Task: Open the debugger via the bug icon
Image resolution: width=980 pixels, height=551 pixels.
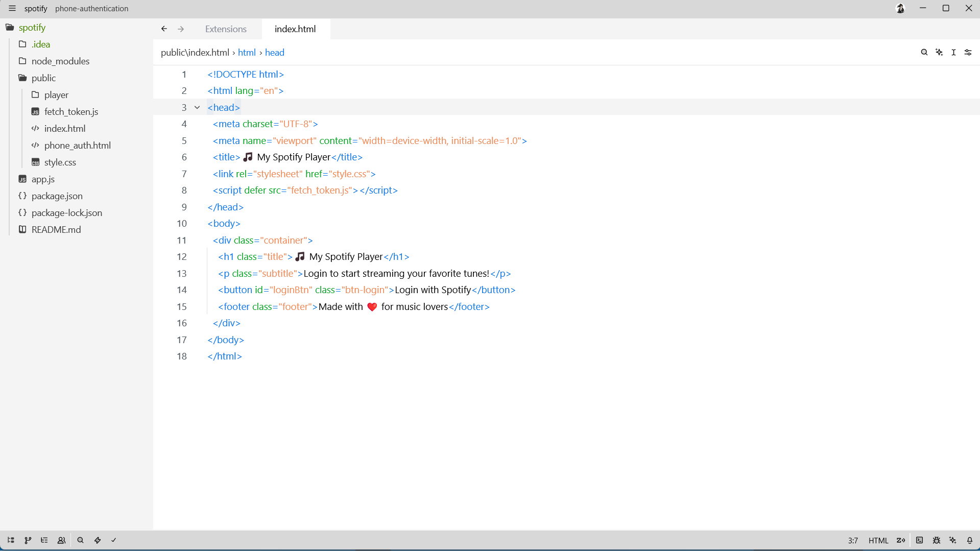Action: (x=937, y=540)
